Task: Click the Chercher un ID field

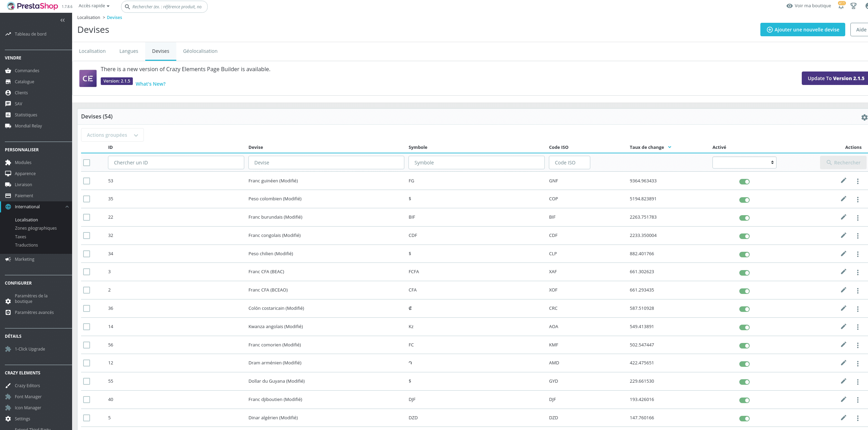Action: pyautogui.click(x=176, y=163)
